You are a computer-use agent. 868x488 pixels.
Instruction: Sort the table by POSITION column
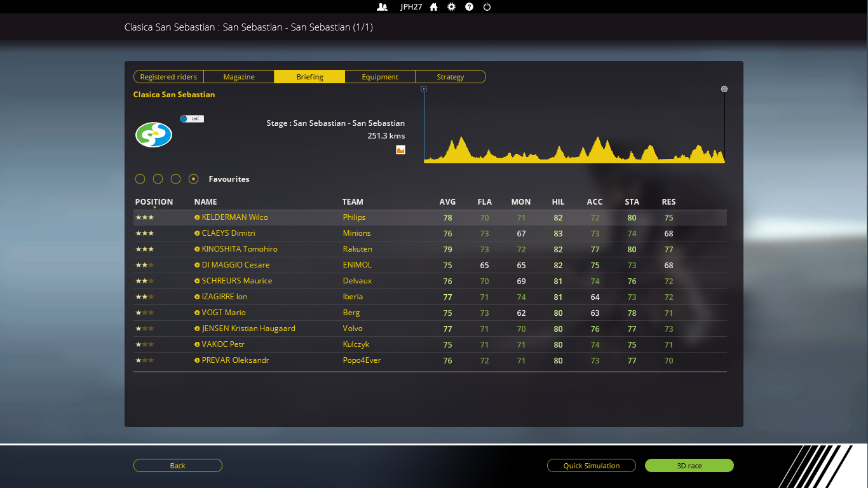(x=154, y=202)
